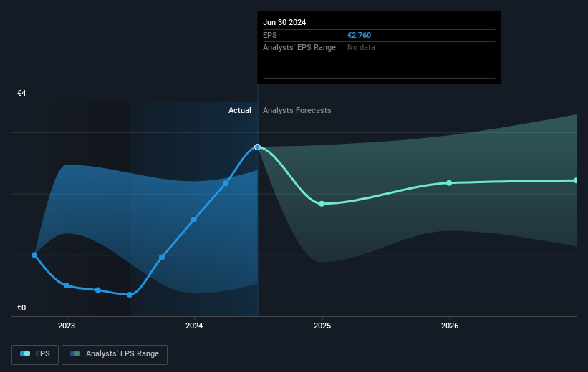The width and height of the screenshot is (588, 372).
Task: Select the 2026 forecast EPS data point
Action: pyautogui.click(x=449, y=183)
